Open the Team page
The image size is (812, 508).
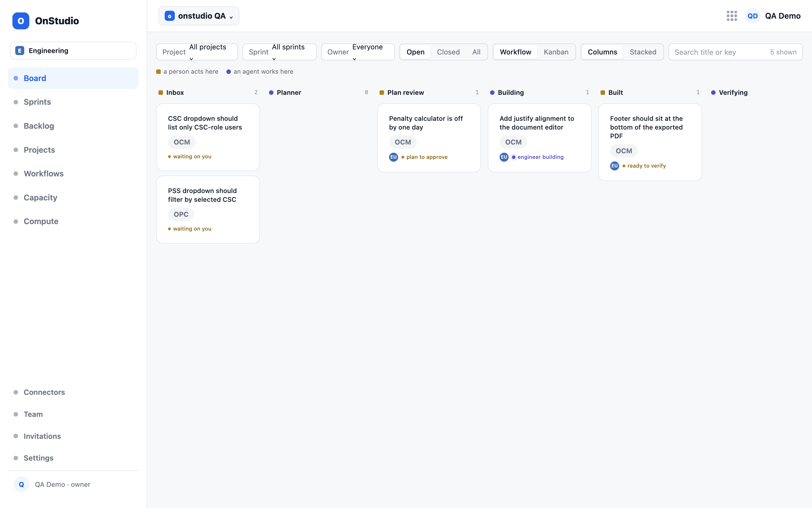[x=73, y=414]
